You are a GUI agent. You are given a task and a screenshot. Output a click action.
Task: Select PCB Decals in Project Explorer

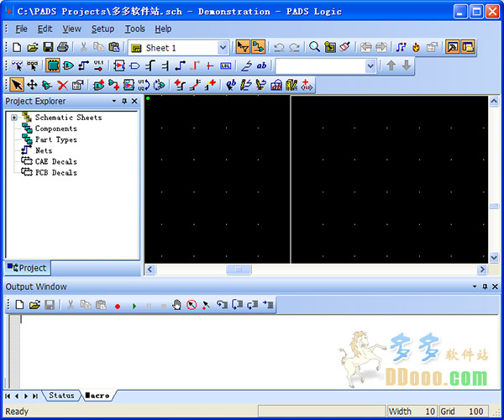click(56, 173)
